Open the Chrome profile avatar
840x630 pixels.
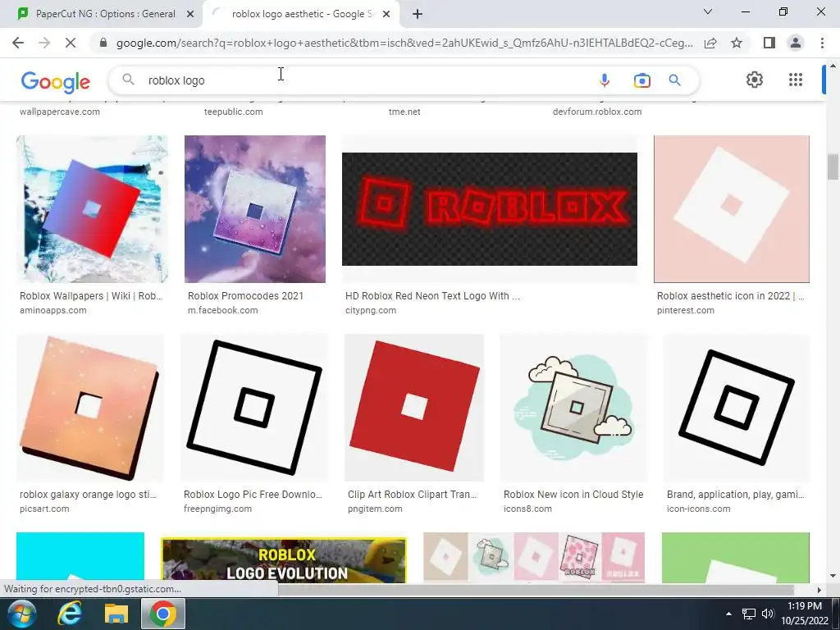point(796,43)
